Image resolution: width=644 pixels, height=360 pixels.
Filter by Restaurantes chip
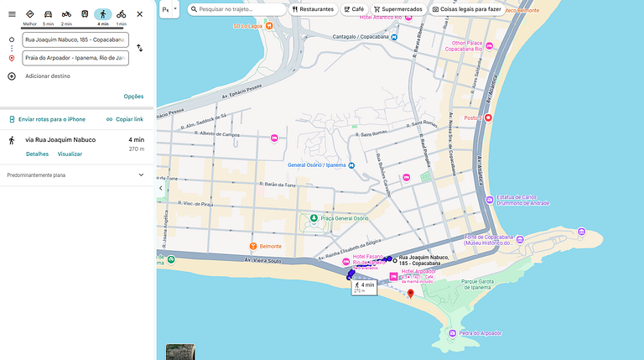[313, 9]
